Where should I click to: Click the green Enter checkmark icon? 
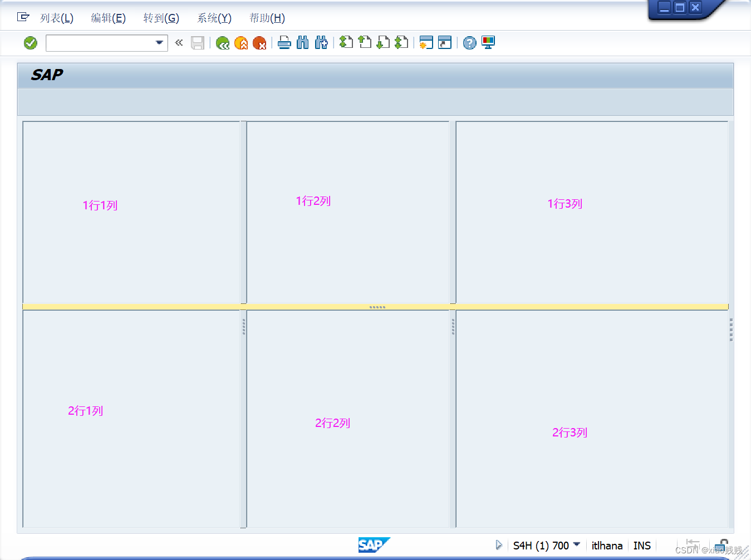point(31,43)
